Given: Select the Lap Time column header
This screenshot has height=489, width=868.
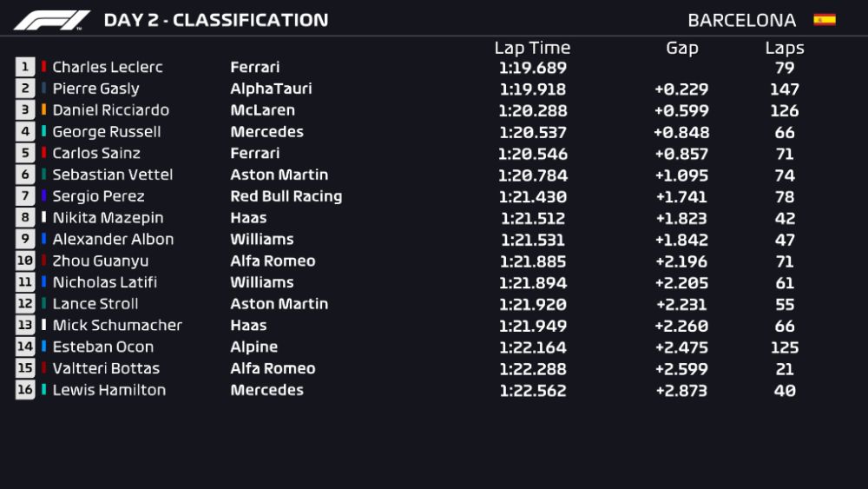Looking at the screenshot, I should (x=532, y=49).
